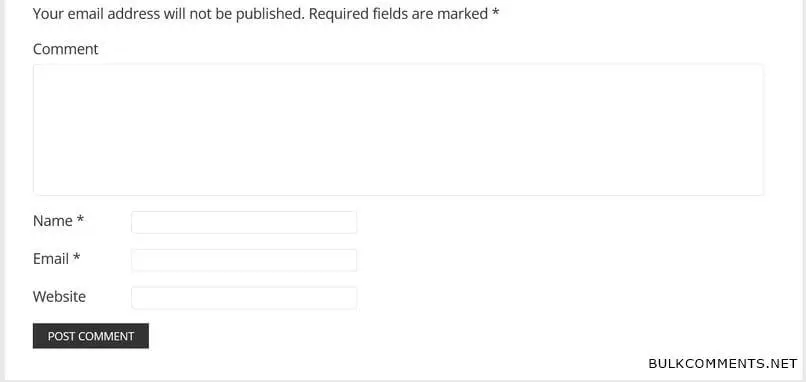806x382 pixels.
Task: Click the Website input field
Action: pyautogui.click(x=244, y=298)
